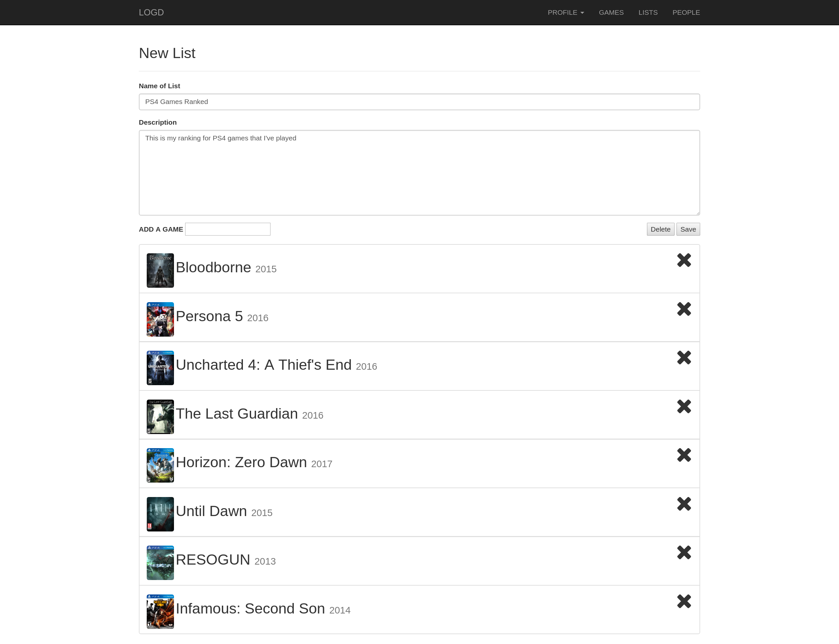The width and height of the screenshot is (839, 644).
Task: Go to the LISTS nav item
Action: (x=648, y=13)
